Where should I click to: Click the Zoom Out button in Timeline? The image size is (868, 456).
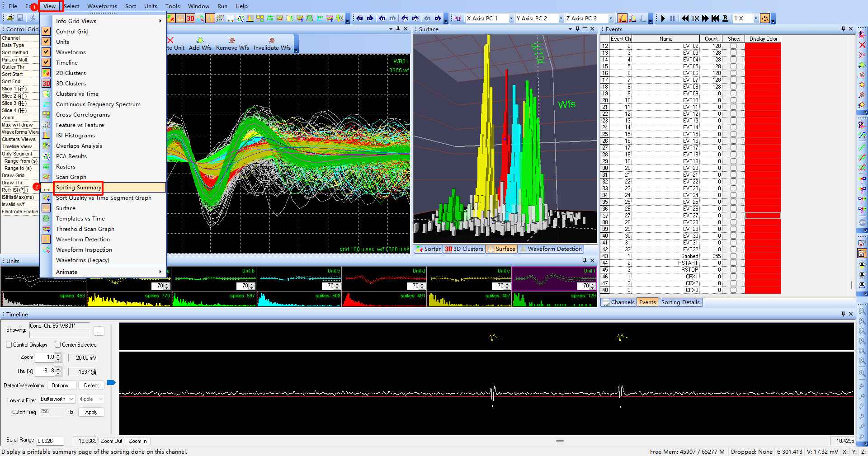click(x=111, y=441)
